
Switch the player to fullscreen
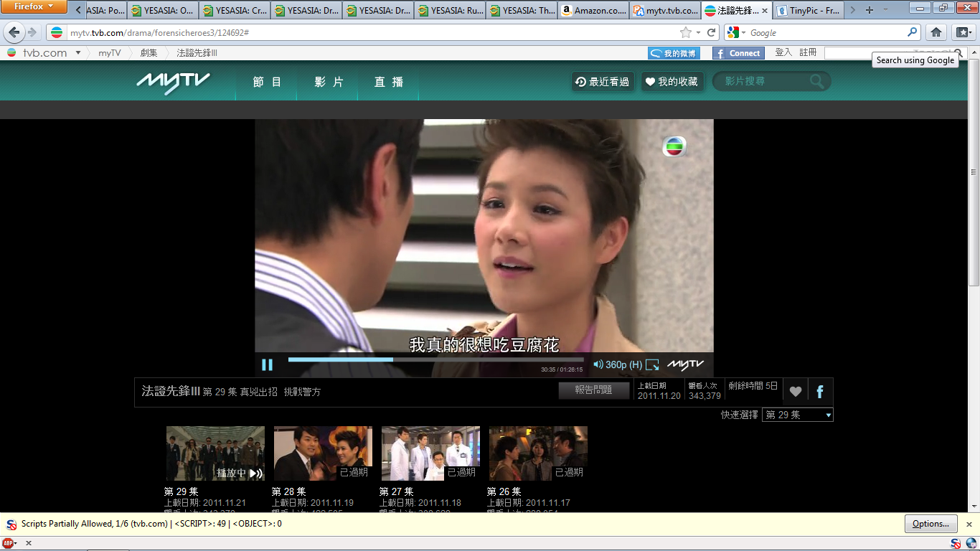[652, 364]
